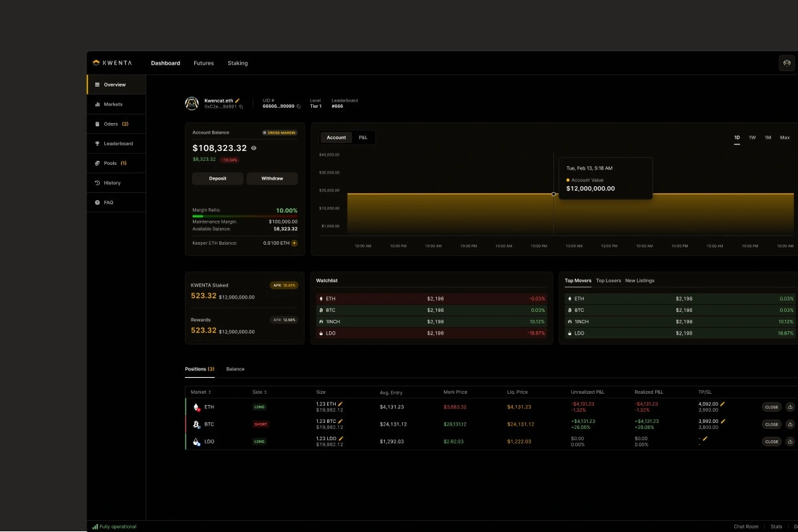This screenshot has width=798, height=532.
Task: Sort positions by Market column
Action: point(200,392)
